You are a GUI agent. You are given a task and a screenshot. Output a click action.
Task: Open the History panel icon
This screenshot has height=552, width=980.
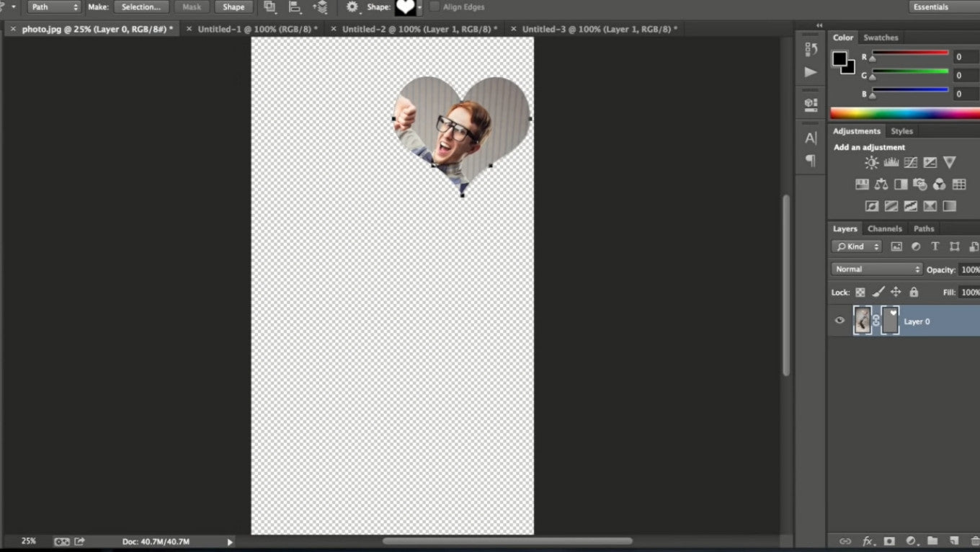(x=811, y=49)
